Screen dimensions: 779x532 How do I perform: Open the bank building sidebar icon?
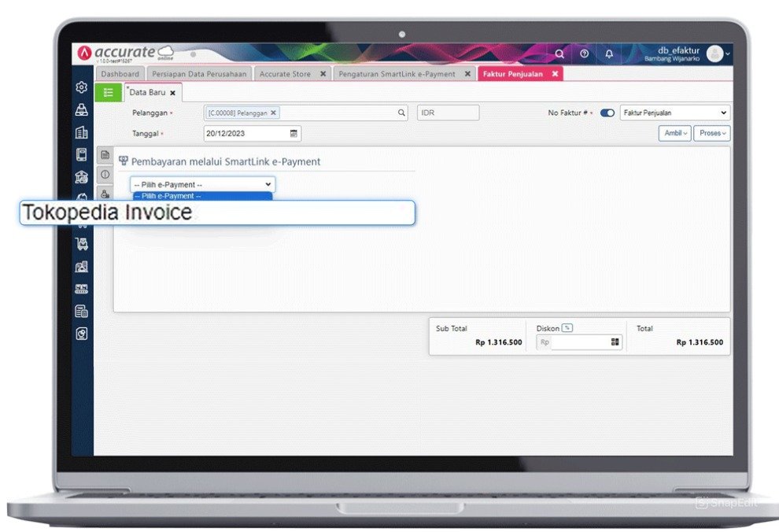tap(82, 177)
